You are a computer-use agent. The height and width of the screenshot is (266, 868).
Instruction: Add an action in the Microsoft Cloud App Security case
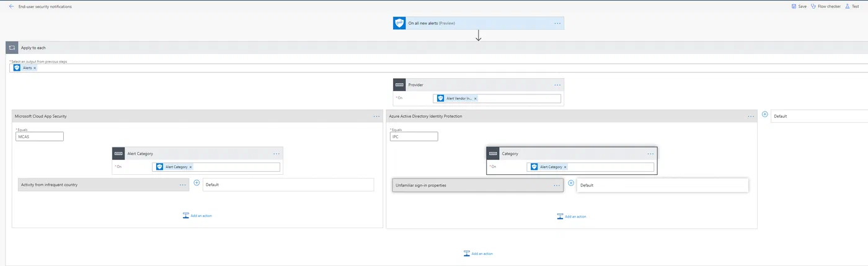pos(197,216)
